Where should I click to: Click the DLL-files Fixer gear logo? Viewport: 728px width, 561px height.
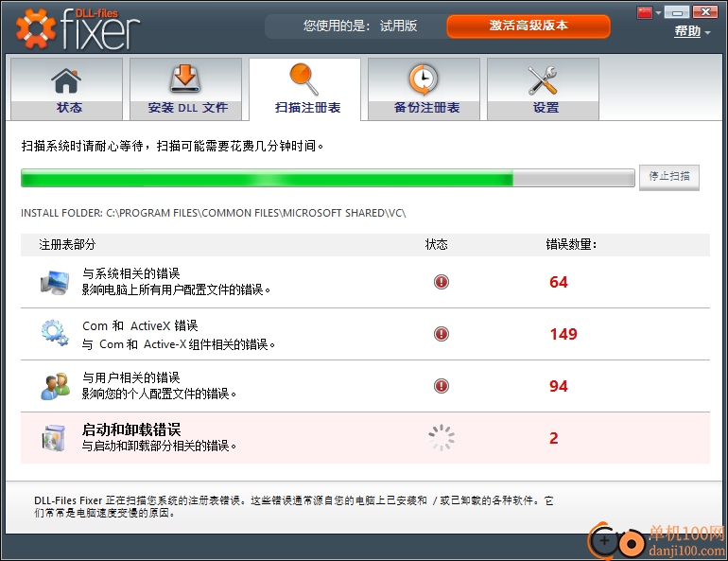(x=35, y=28)
